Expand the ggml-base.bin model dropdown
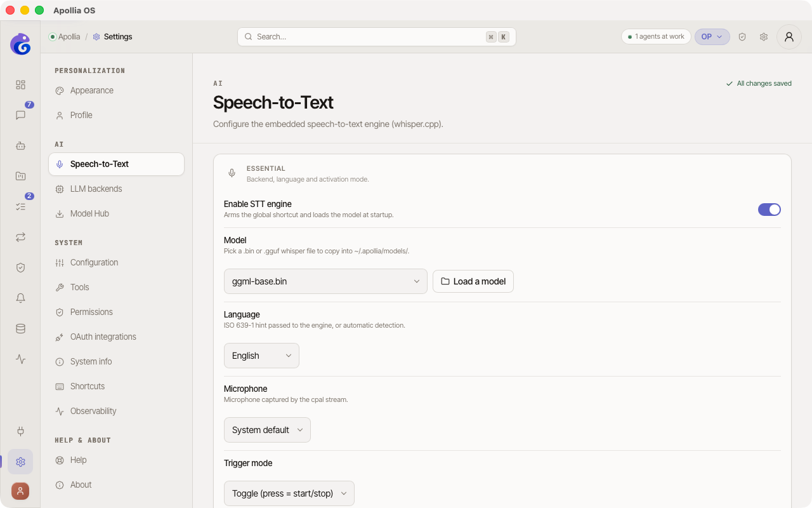Image resolution: width=812 pixels, height=508 pixels. 325,281
